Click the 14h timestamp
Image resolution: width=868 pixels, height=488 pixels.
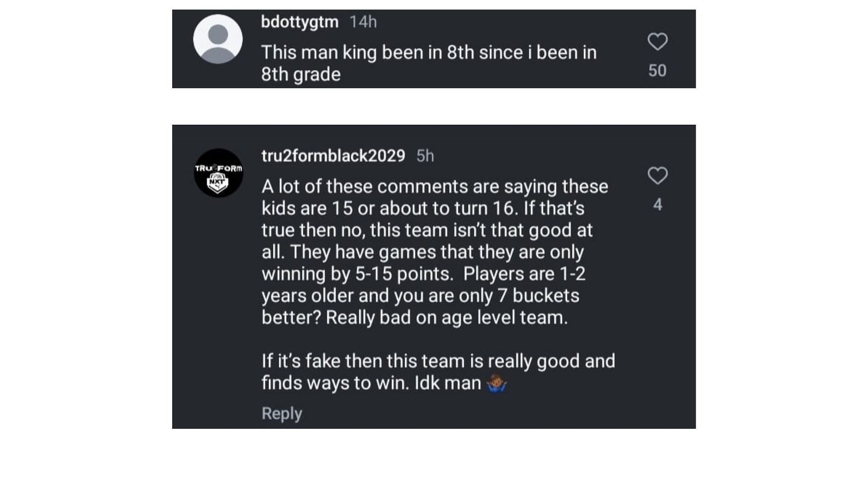[x=363, y=22]
